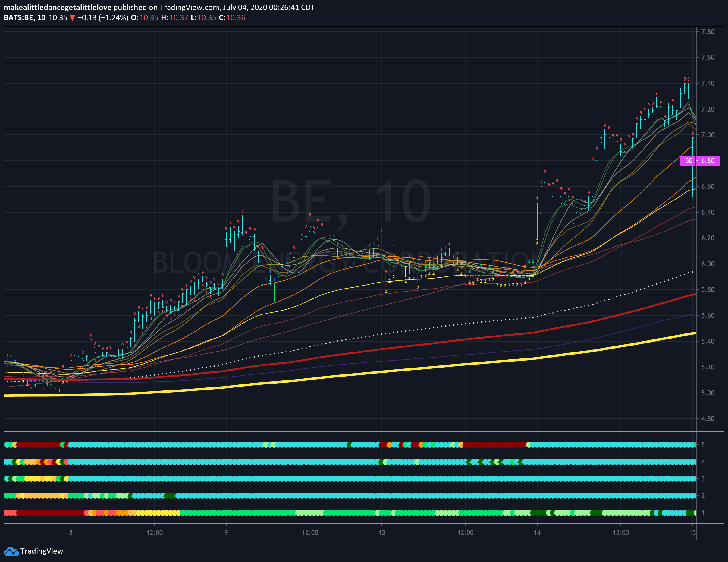The height and width of the screenshot is (562, 728).
Task: Click the 7.80 price axis label
Action: [708, 32]
